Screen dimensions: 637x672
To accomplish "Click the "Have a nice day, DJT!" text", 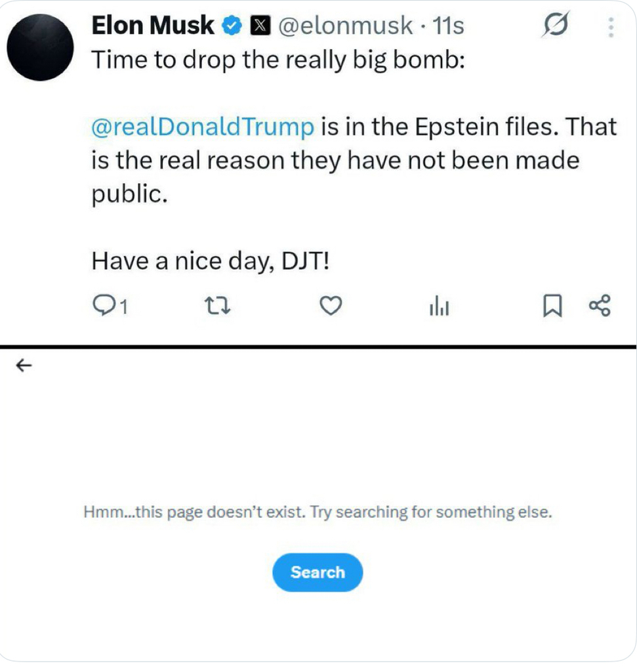I will pos(211,261).
